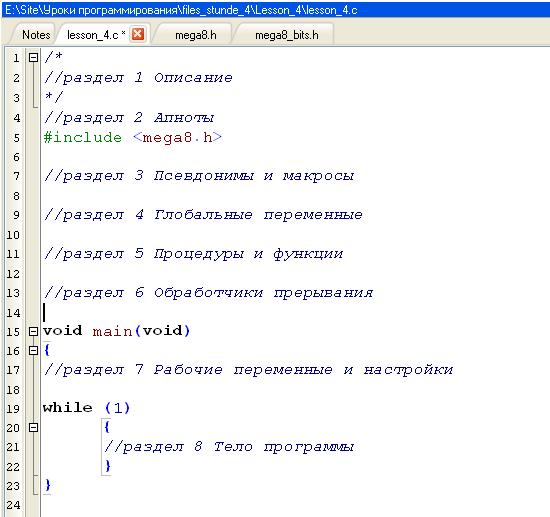This screenshot has width=550, height=517.
Task: Click comment 'раздел 4 Глобальные переменные'
Action: pos(203,214)
